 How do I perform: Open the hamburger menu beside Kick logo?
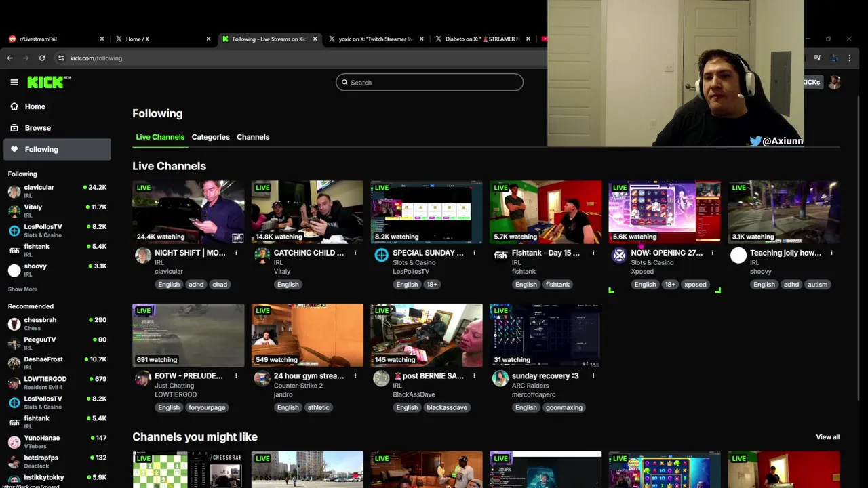tap(14, 82)
